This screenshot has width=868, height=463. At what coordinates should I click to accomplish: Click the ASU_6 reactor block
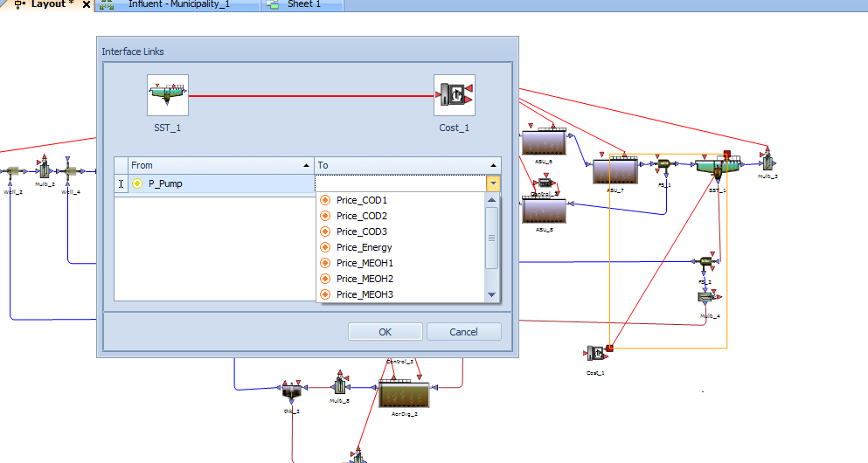pos(543,143)
